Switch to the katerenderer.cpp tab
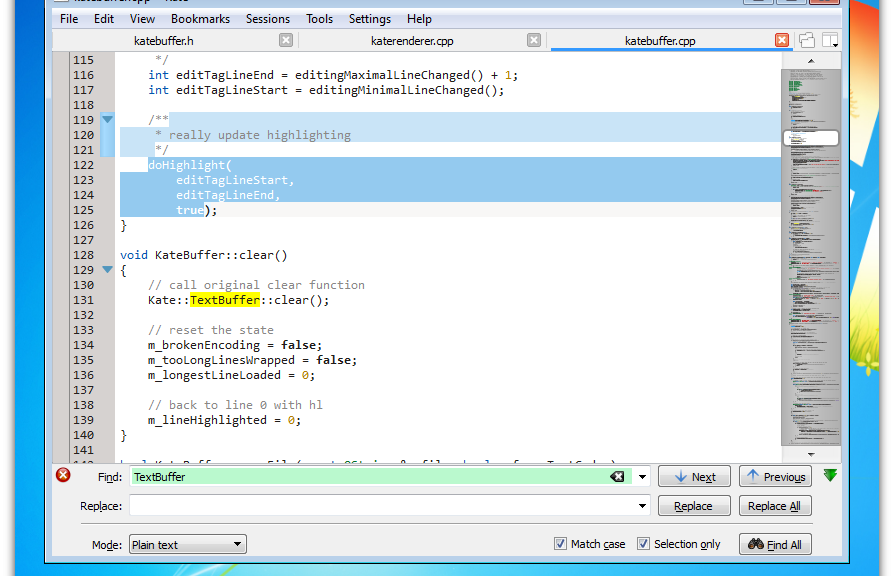 coord(412,41)
